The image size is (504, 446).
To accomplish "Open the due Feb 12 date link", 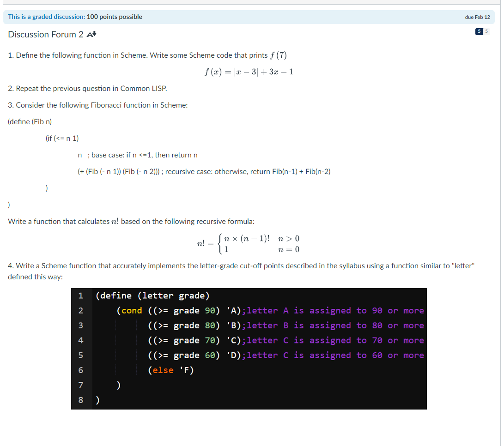I will pyautogui.click(x=478, y=17).
